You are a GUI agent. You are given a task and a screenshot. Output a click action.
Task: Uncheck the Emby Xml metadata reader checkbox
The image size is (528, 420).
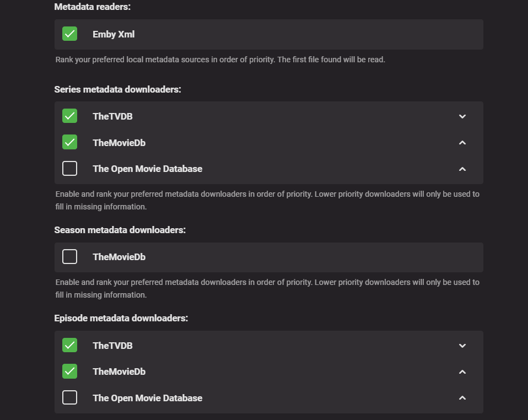tap(70, 34)
